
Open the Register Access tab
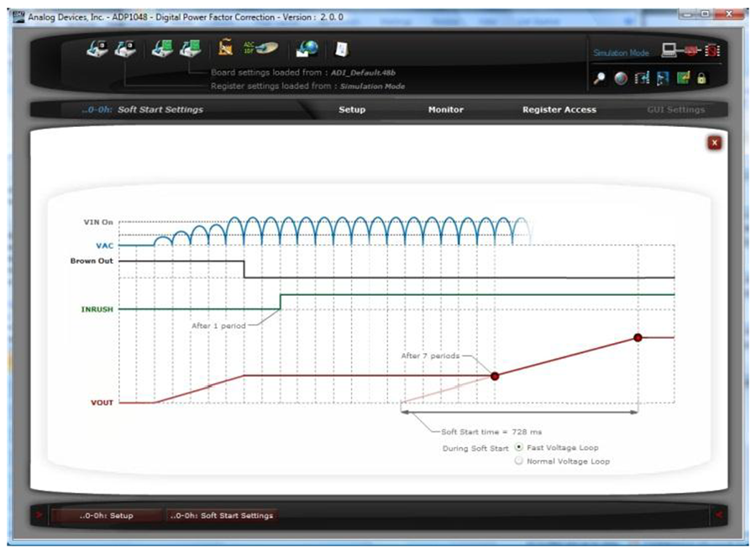tap(559, 109)
